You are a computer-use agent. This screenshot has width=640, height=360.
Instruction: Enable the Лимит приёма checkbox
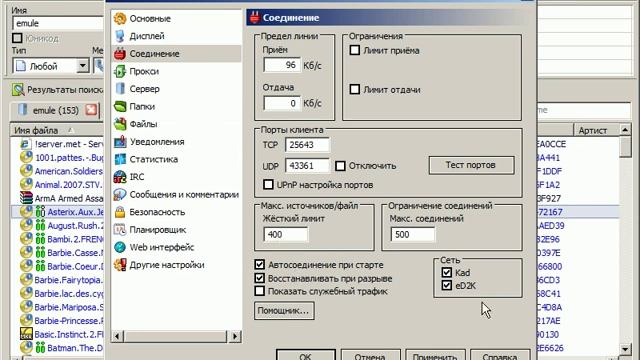(x=355, y=50)
